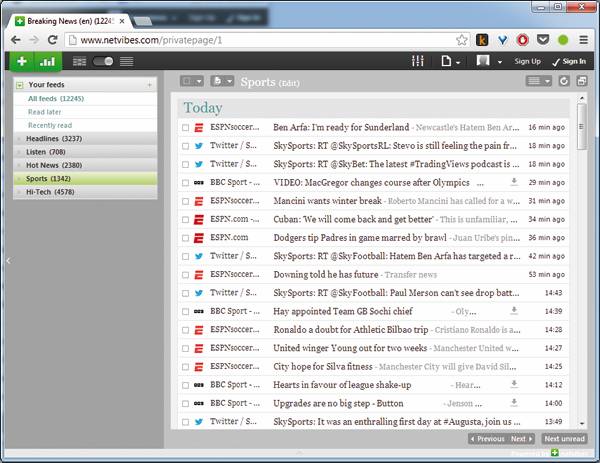Image resolution: width=600 pixels, height=463 pixels.
Task: Go back with the browser back arrow
Action: coord(16,40)
